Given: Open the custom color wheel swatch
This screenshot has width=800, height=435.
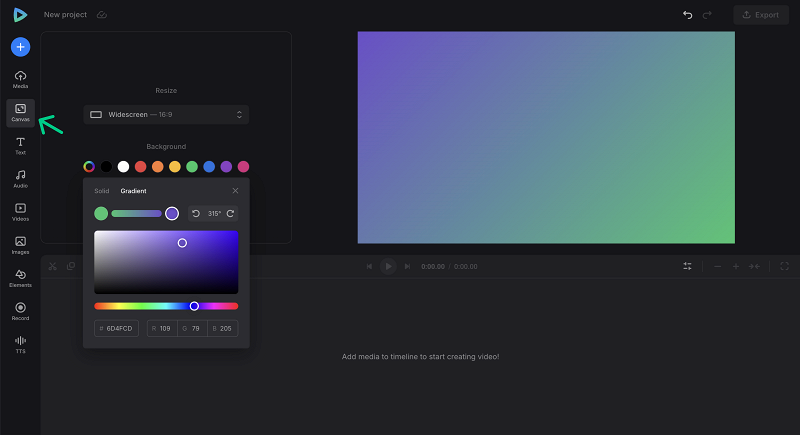Looking at the screenshot, I should (x=89, y=167).
